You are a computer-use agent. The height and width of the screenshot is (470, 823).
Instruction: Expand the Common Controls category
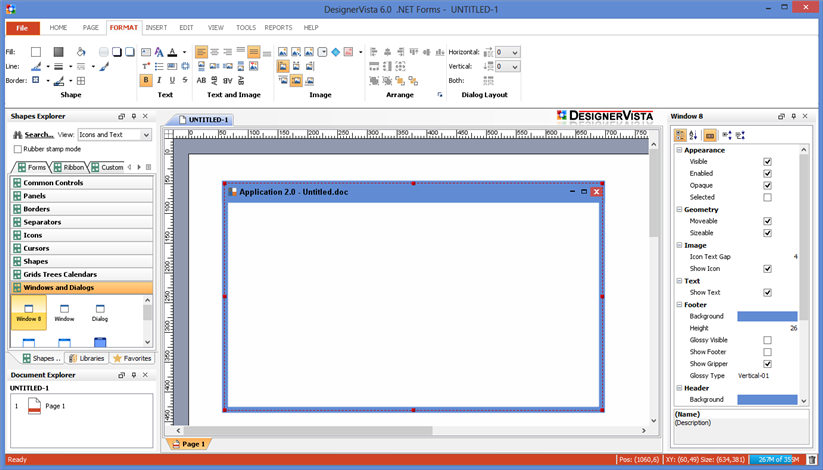click(x=82, y=183)
